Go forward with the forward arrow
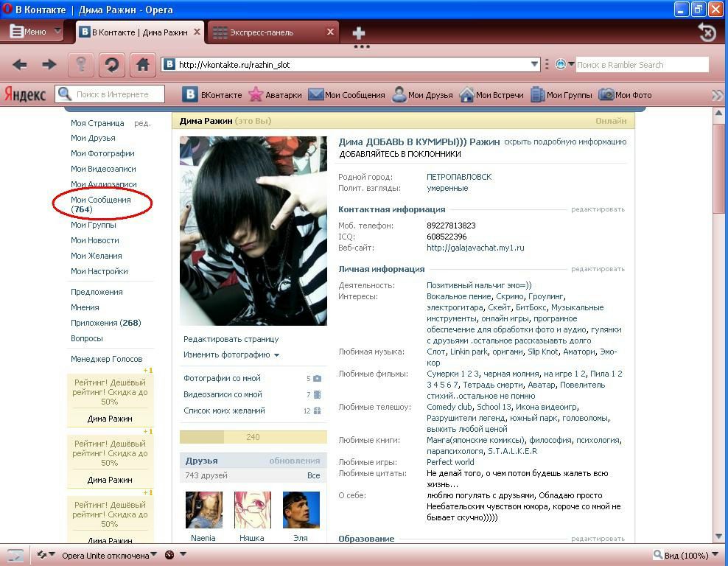This screenshot has height=566, width=728. pyautogui.click(x=49, y=65)
